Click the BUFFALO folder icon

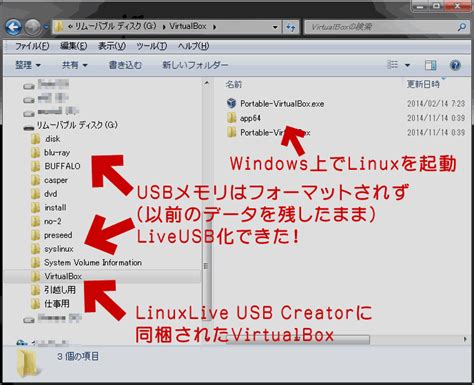coord(36,166)
